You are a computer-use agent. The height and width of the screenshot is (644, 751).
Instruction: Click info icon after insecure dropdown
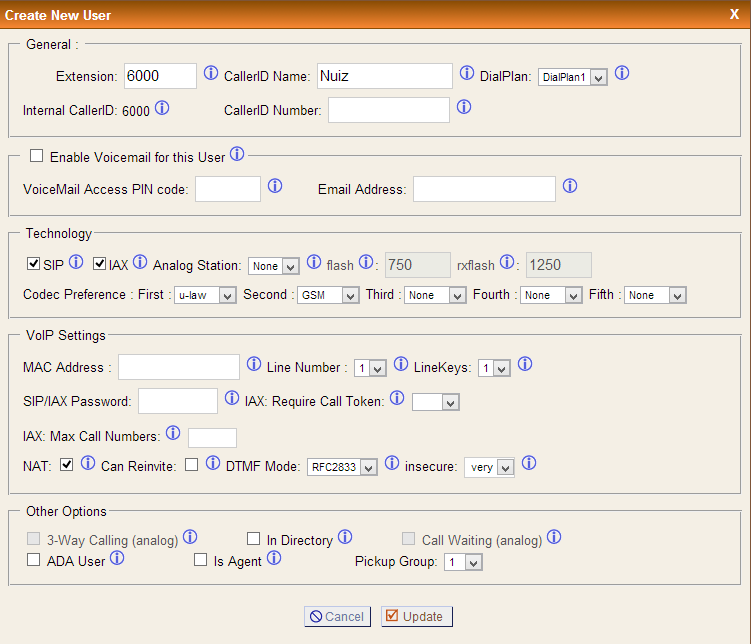point(529,463)
